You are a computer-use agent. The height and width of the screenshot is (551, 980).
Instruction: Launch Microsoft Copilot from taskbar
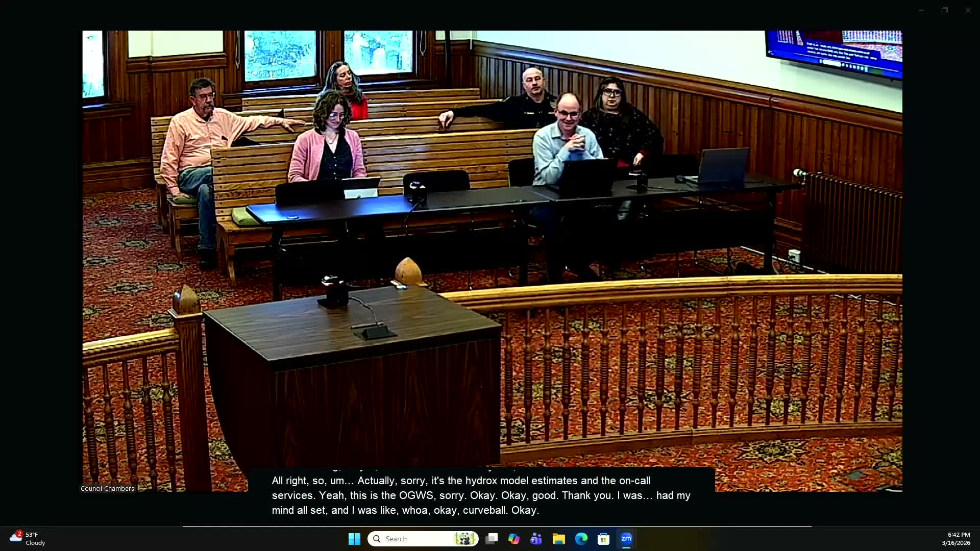point(513,539)
